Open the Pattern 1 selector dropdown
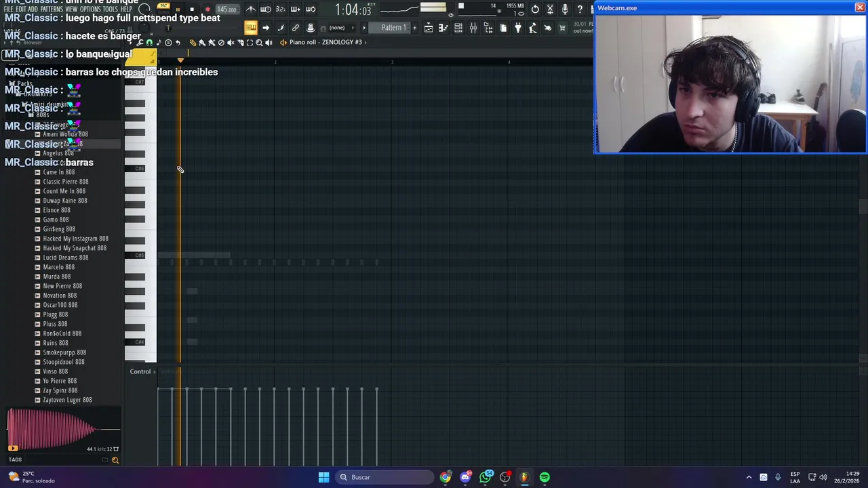This screenshot has width=868, height=488. [x=390, y=28]
